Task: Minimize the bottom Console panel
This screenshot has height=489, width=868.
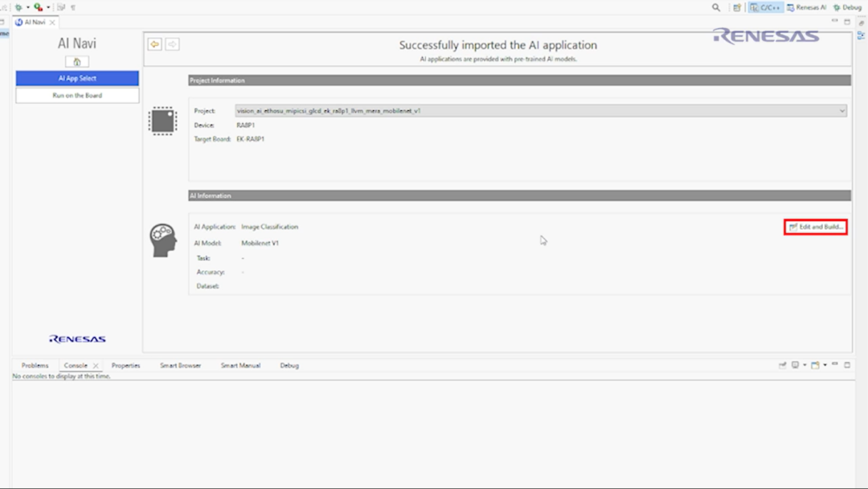Action: click(x=835, y=364)
